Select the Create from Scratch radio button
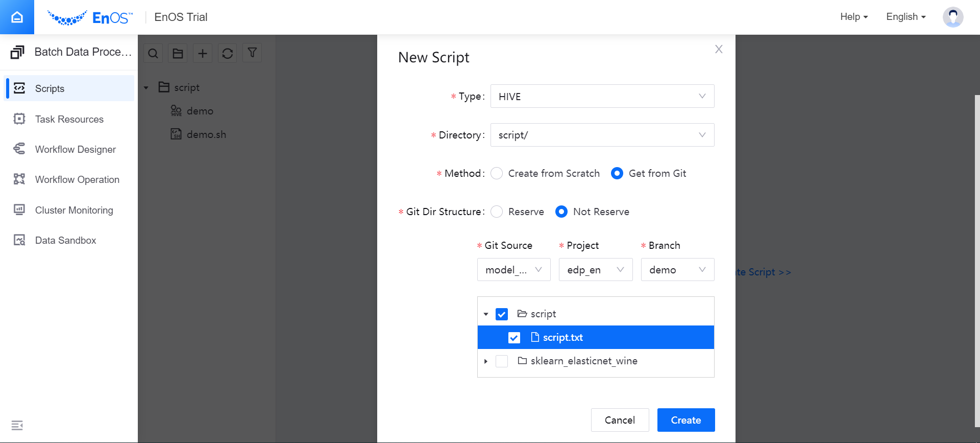This screenshot has height=443, width=980. pyautogui.click(x=497, y=173)
